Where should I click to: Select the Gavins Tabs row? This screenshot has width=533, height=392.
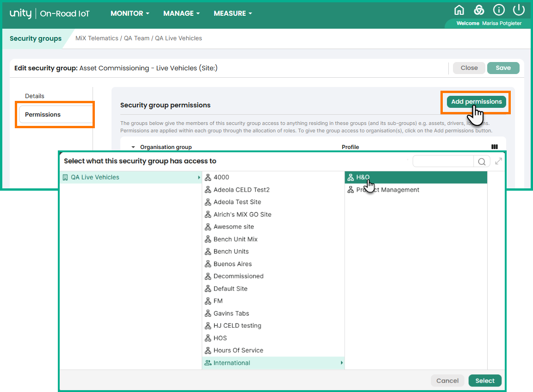pyautogui.click(x=273, y=313)
